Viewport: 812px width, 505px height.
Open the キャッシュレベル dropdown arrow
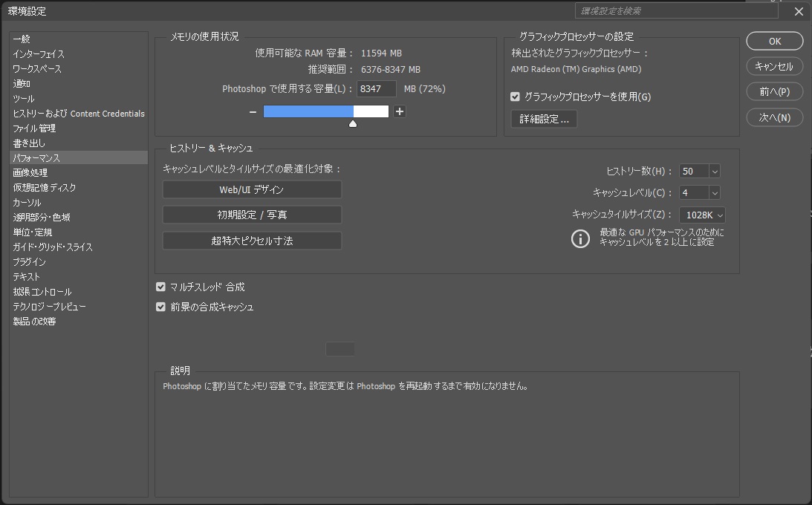714,193
